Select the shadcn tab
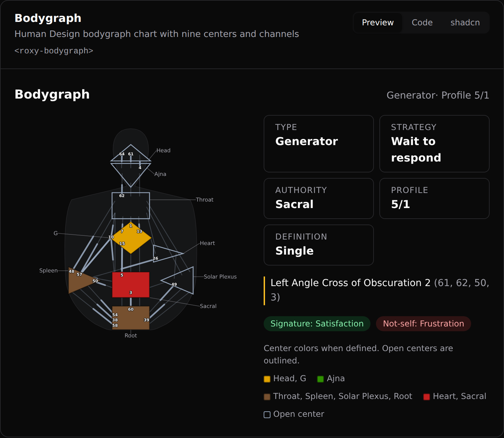The height and width of the screenshot is (438, 504). 465,23
